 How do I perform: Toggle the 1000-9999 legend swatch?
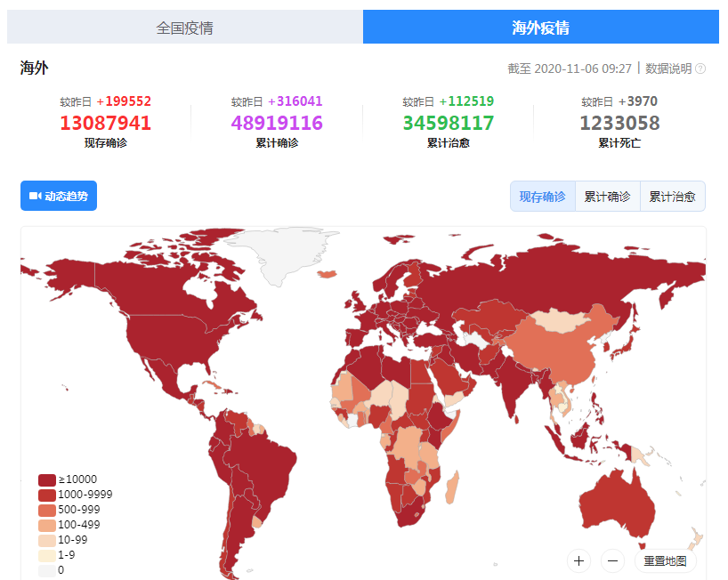coord(47,495)
